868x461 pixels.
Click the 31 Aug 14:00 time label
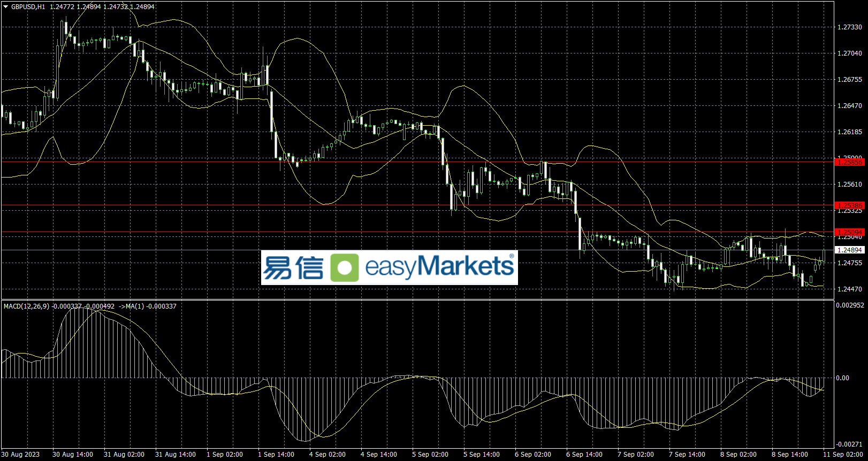(176, 455)
